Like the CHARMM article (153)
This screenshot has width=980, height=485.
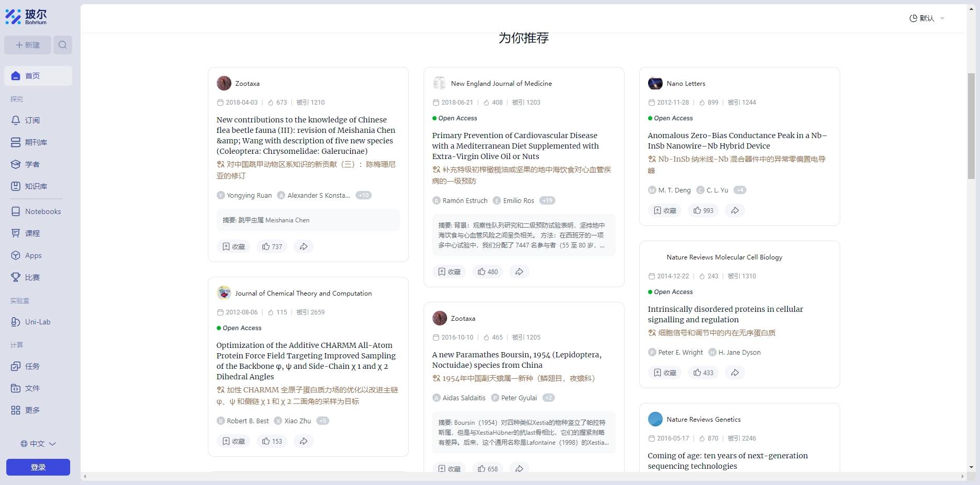[272, 441]
